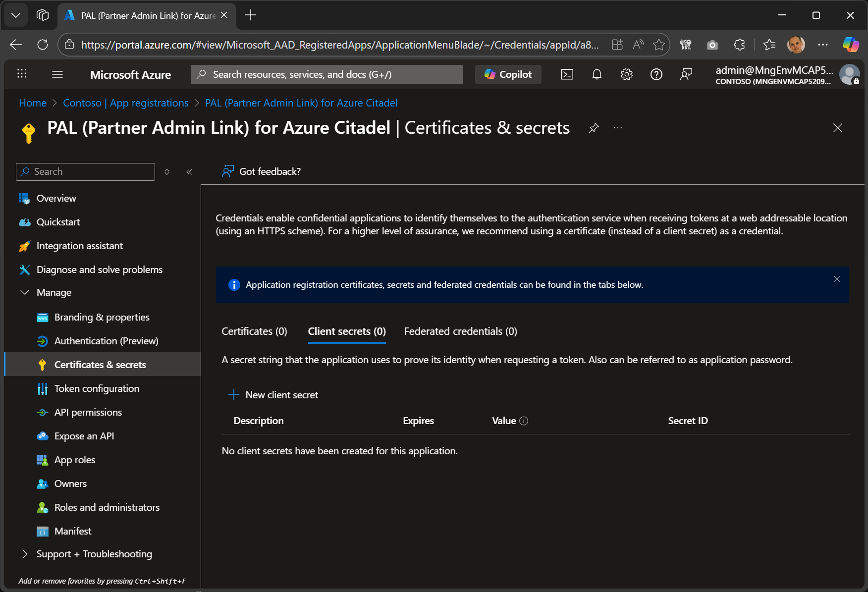Click the info icon beside Value column
This screenshot has height=592, width=868.
524,421
